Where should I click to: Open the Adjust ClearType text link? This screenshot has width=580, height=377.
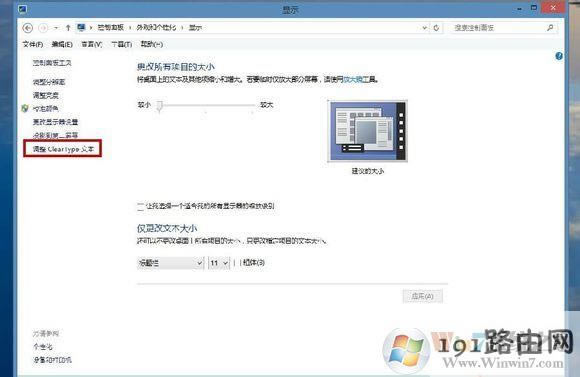tap(63, 149)
